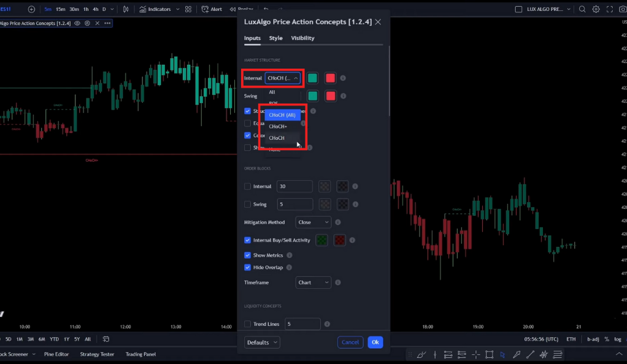Show info tooltip for Swing market structure
Viewport: 627px width, 364px height.
(343, 96)
